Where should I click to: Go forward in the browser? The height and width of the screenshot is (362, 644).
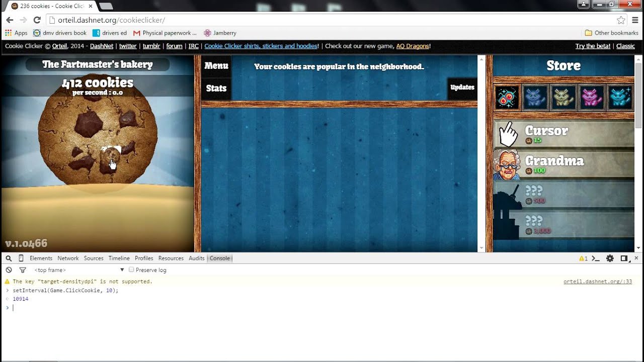23,20
